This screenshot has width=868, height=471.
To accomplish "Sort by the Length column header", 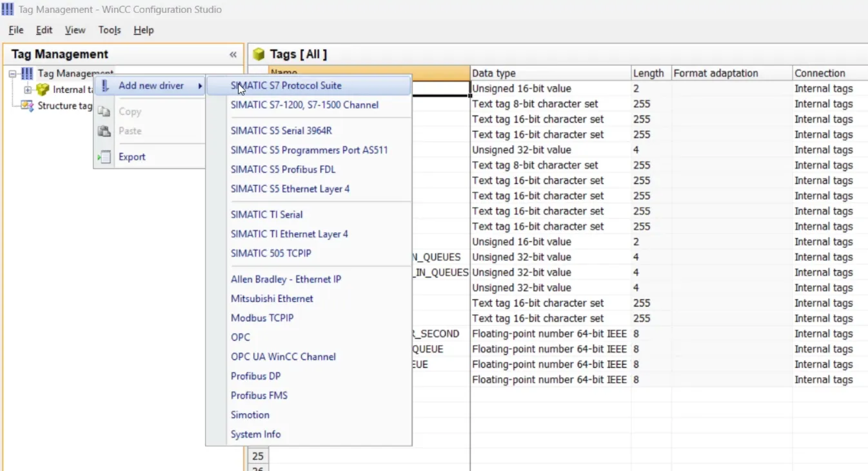I will tap(651, 73).
